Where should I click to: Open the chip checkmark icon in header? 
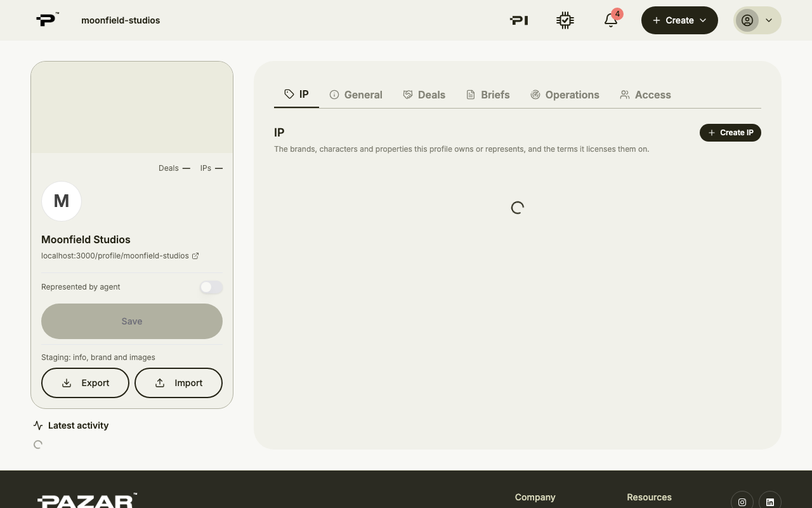click(565, 20)
